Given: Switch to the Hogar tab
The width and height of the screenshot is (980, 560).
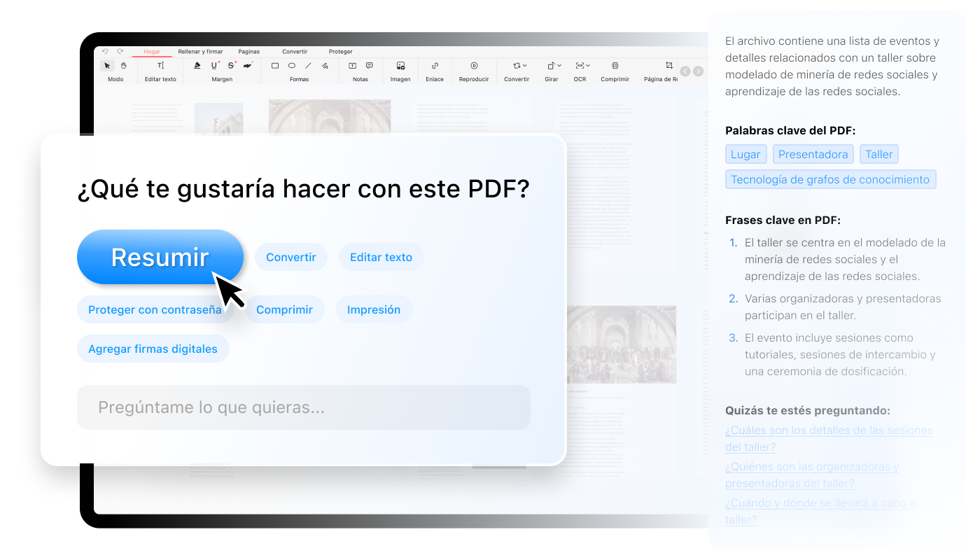Looking at the screenshot, I should tap(152, 52).
